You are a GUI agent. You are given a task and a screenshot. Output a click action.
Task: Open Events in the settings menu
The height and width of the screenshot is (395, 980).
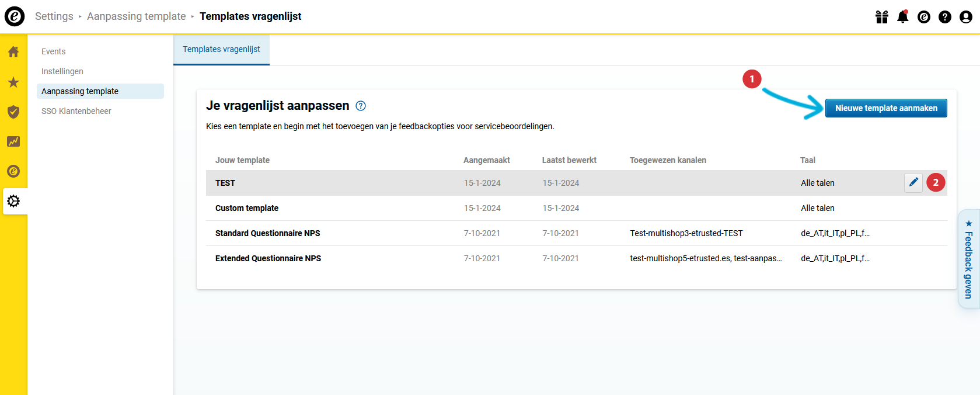[x=54, y=51]
